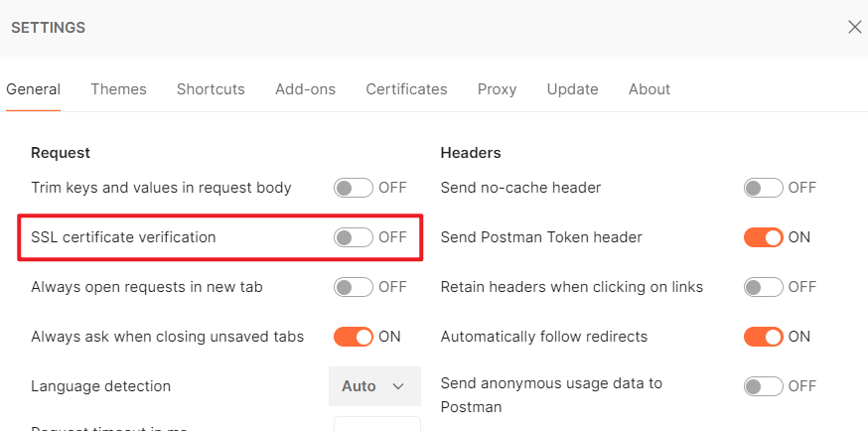This screenshot has width=868, height=431.
Task: Toggle Always open requests in new tab
Action: (354, 287)
